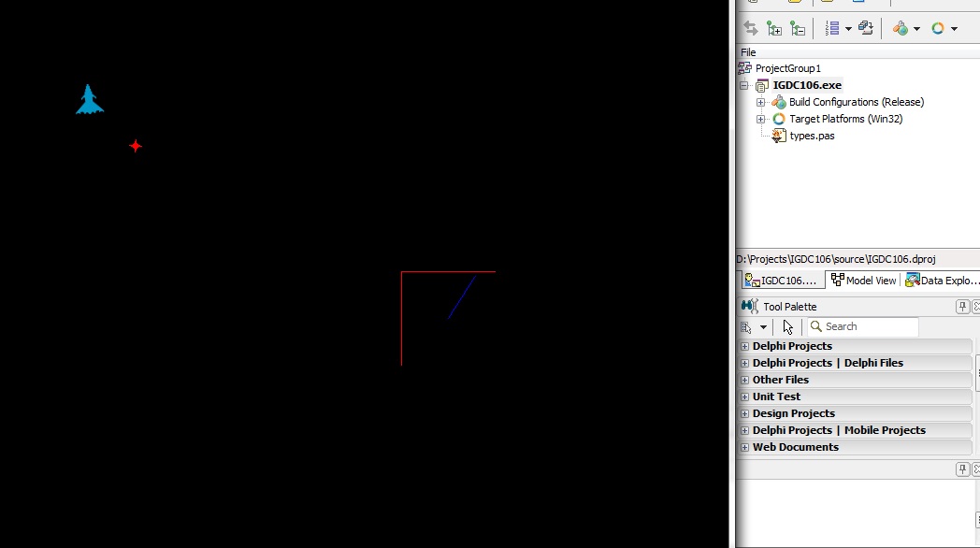Click the Target Platforms tree icon
The image size is (980, 548).
(x=779, y=119)
